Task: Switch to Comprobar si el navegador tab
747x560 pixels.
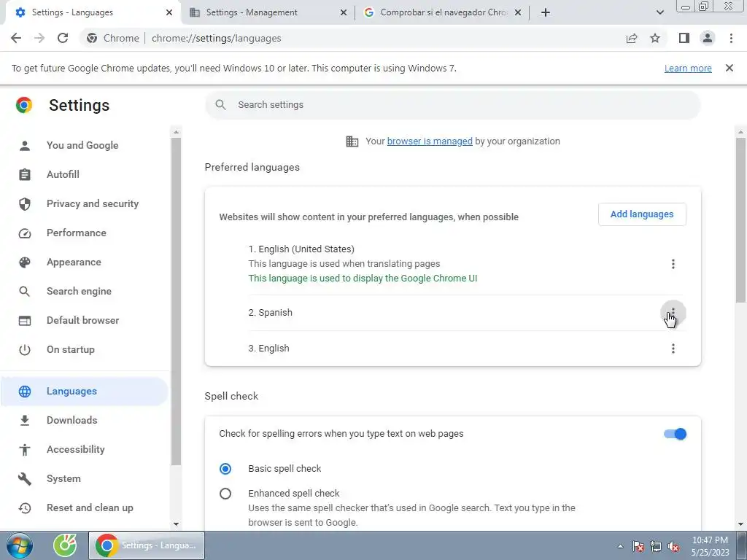Action: click(x=441, y=12)
